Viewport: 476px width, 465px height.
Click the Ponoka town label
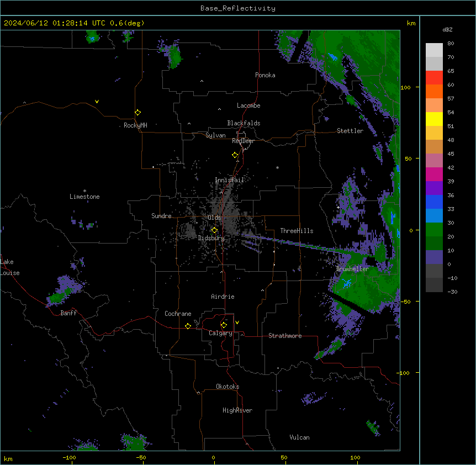265,75
